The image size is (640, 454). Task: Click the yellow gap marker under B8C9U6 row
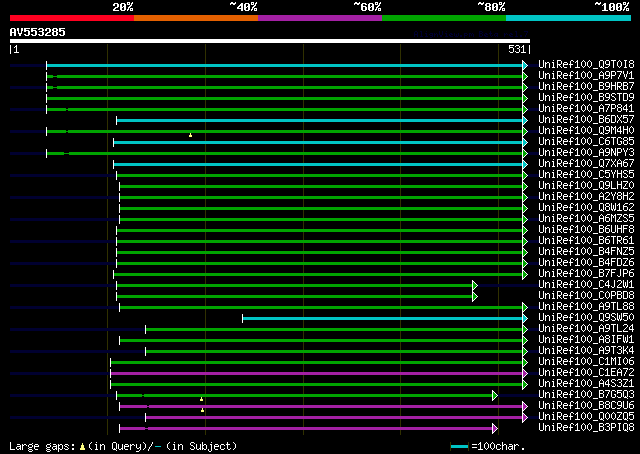pyautogui.click(x=202, y=410)
